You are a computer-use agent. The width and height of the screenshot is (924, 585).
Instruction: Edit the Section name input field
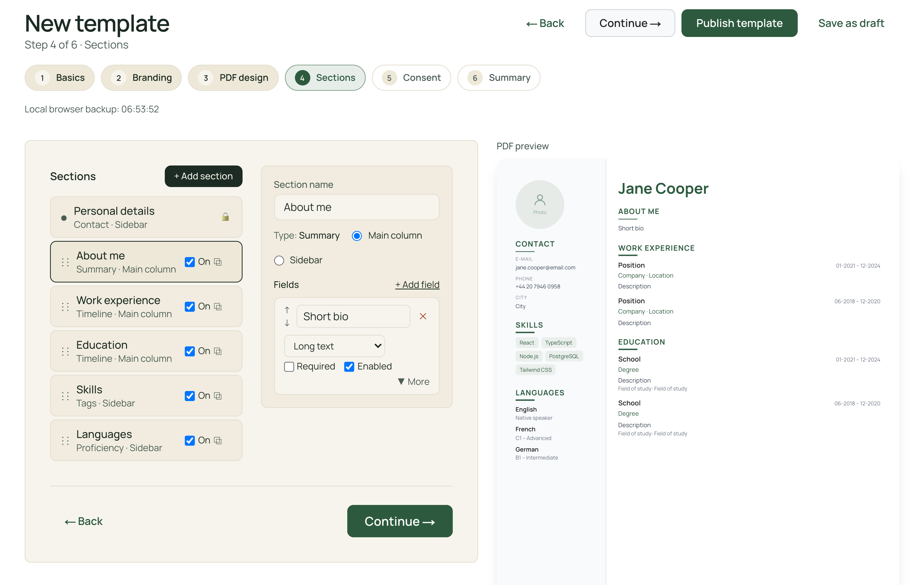pyautogui.click(x=357, y=207)
